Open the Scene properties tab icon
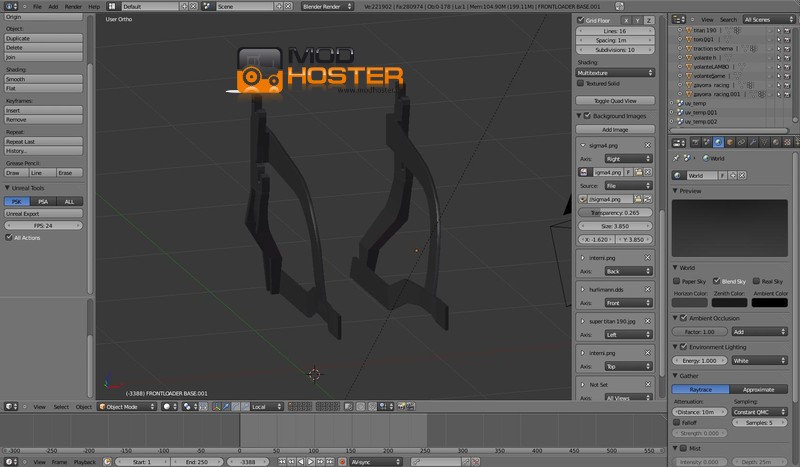Screen dimensions: 800x467 (707, 143)
